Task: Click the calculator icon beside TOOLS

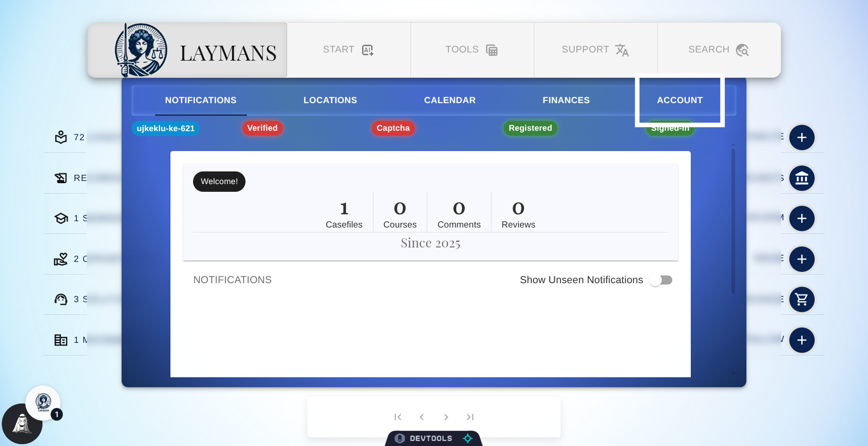Action: (492, 50)
